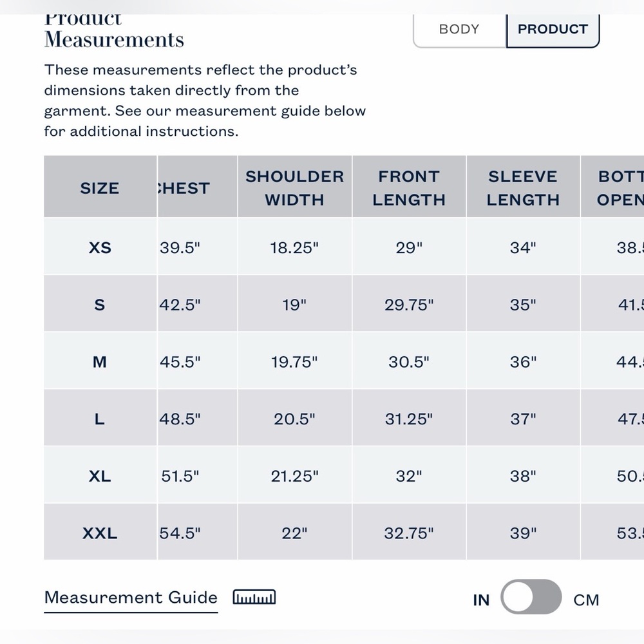Click the M size row label
The width and height of the screenshot is (644, 644).
(100, 362)
